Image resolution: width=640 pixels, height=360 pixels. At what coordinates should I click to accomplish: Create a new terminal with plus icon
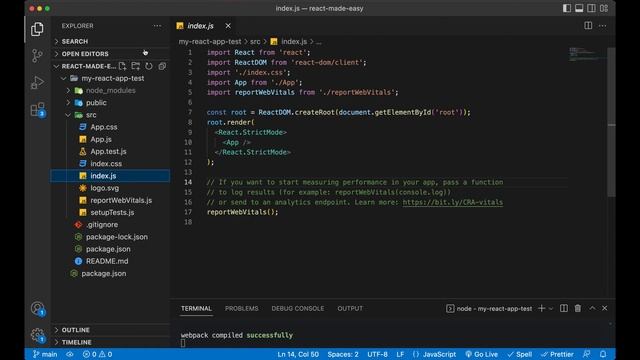542,309
